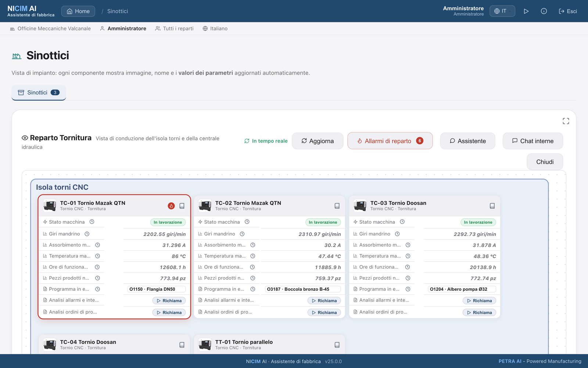
Task: Click the red alarm icon on TC-01 card
Action: [171, 206]
